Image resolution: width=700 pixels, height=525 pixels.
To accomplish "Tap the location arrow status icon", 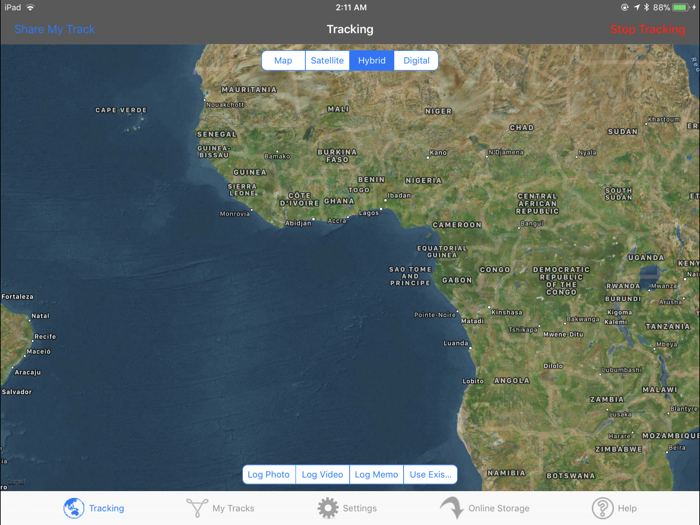I will (636, 8).
